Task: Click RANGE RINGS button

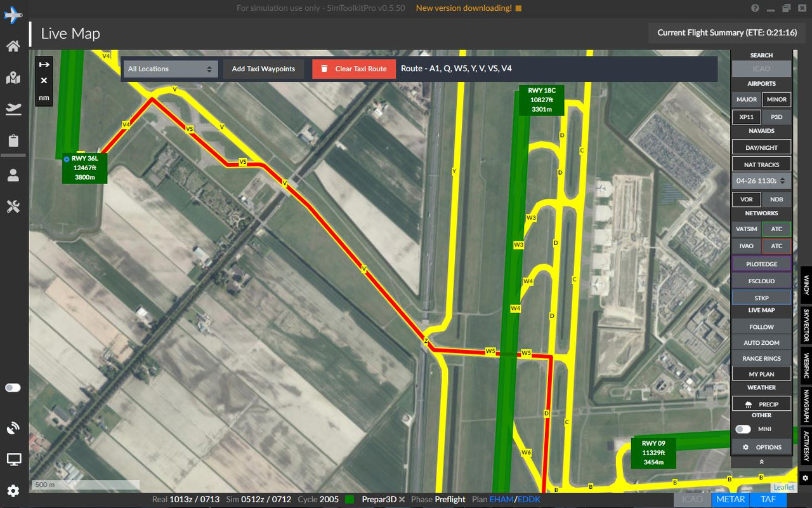Action: point(761,359)
